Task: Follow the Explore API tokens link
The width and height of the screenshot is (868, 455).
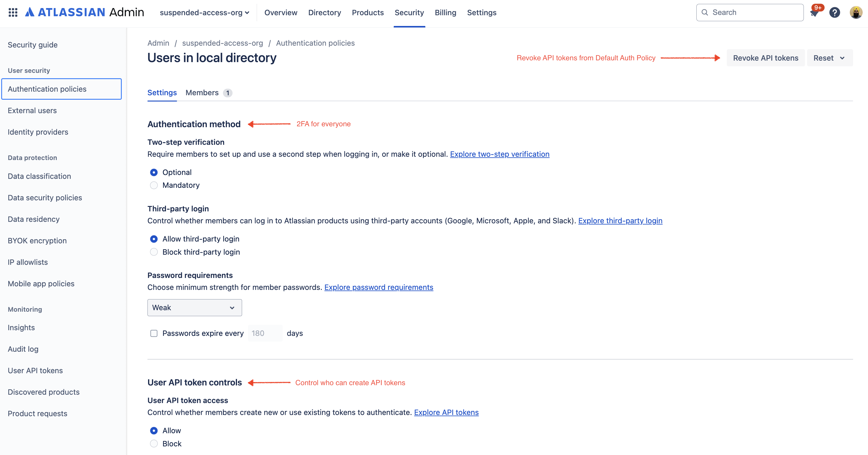Action: pyautogui.click(x=446, y=413)
